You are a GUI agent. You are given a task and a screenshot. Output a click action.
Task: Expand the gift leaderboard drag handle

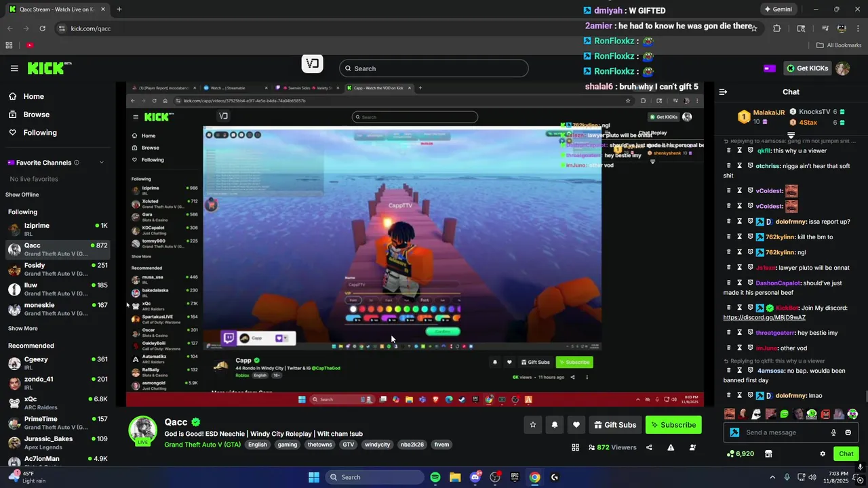point(791,135)
